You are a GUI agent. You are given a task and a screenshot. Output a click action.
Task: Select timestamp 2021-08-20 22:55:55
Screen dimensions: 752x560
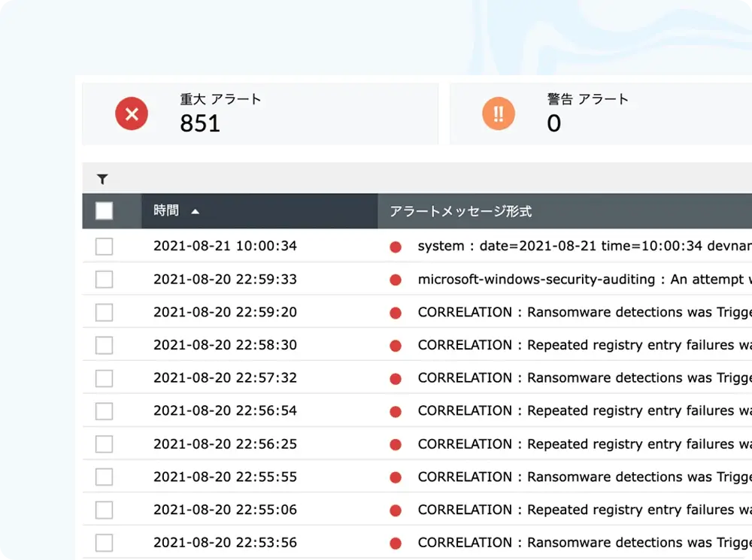225,477
